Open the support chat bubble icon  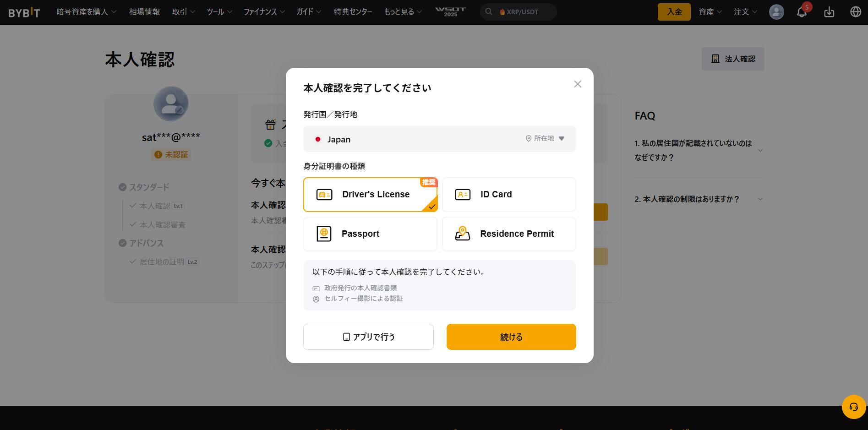[x=853, y=407]
